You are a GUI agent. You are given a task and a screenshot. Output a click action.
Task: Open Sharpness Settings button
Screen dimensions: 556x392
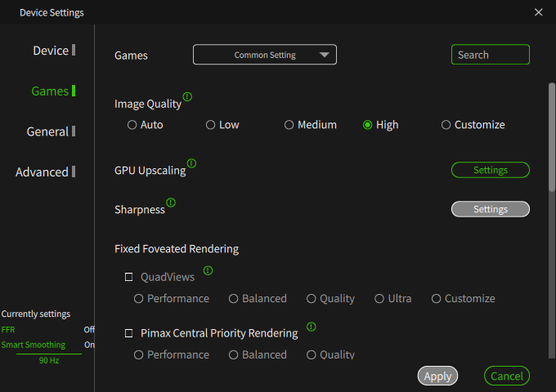pyautogui.click(x=491, y=209)
